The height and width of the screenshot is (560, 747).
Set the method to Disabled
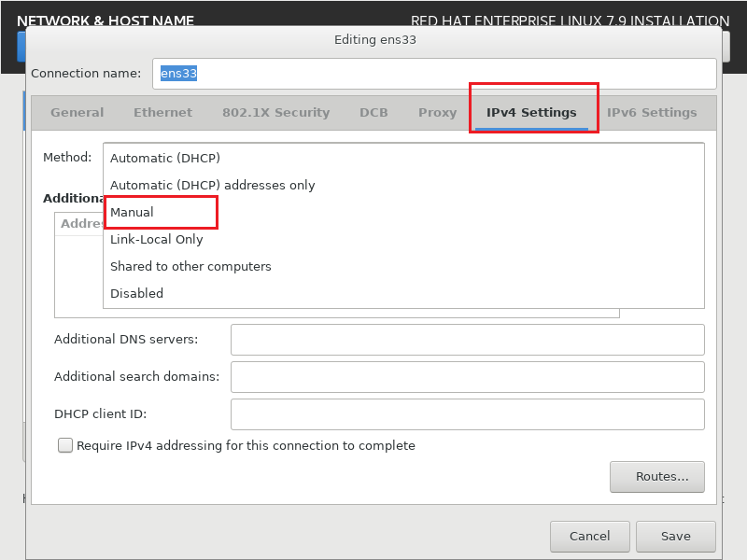point(403,293)
